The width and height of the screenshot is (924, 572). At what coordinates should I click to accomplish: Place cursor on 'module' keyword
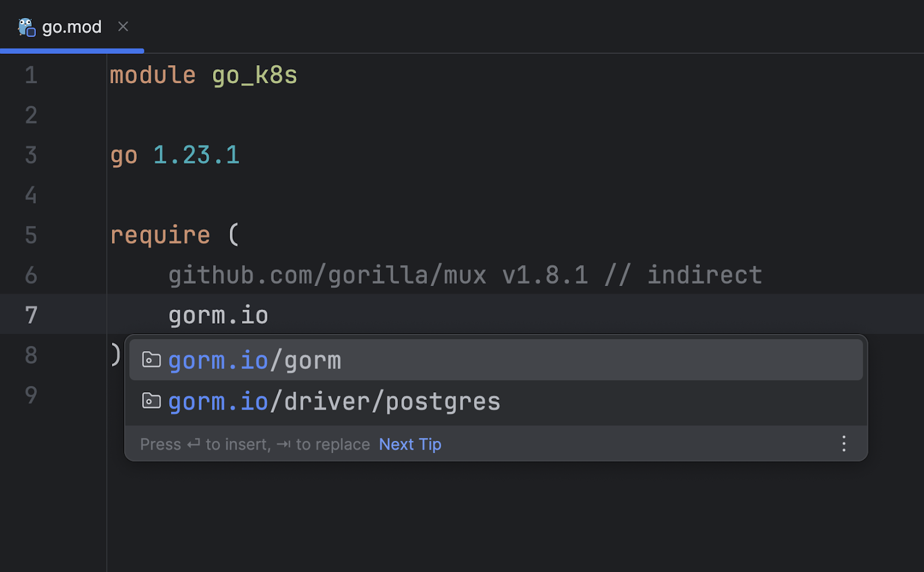coord(153,76)
